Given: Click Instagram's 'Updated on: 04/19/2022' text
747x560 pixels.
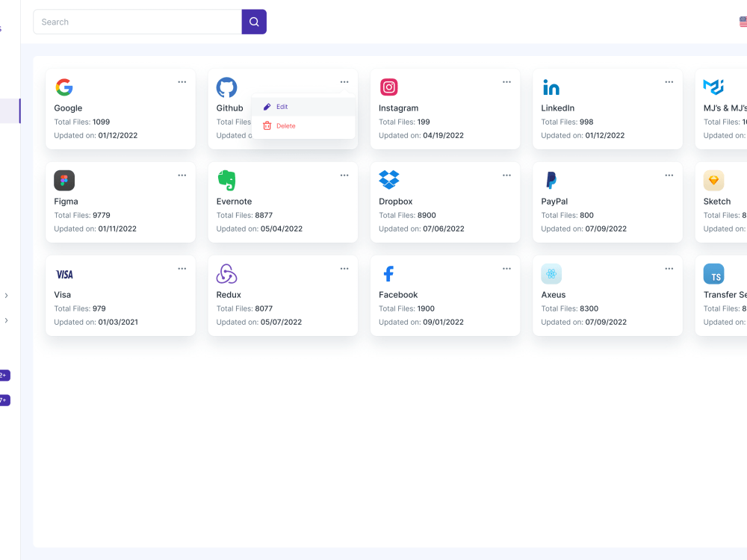Looking at the screenshot, I should 421,135.
